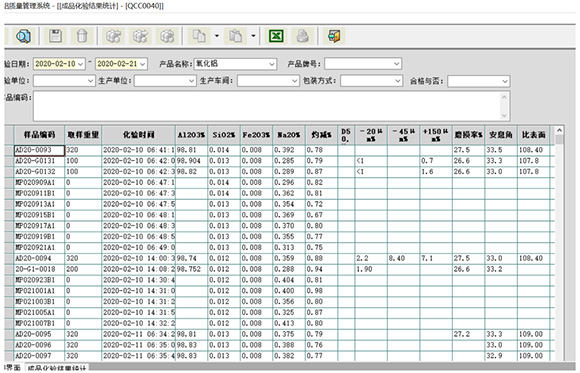The image size is (580, 373).
Task: Select the MP020913A1 sample code cell
Action: click(39, 204)
